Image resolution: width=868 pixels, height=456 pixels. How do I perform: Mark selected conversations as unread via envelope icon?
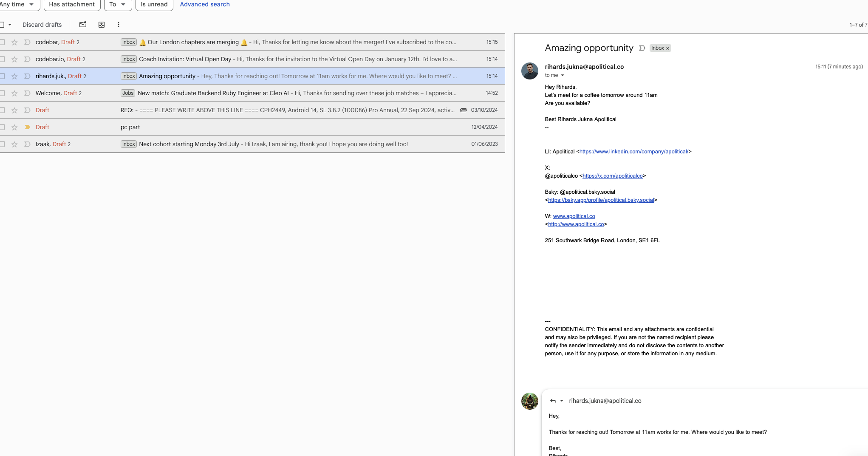click(x=82, y=25)
